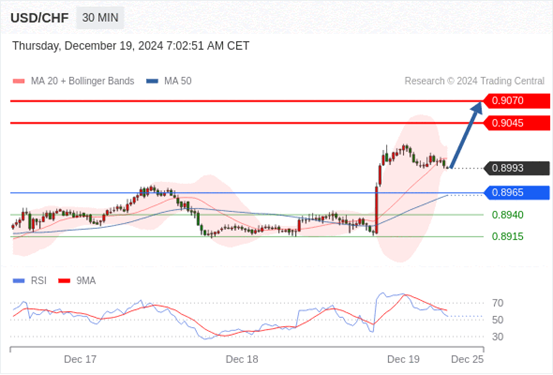This screenshot has height=375, width=553.
Task: Click the Dec 25 date axis label
Action: (467, 359)
